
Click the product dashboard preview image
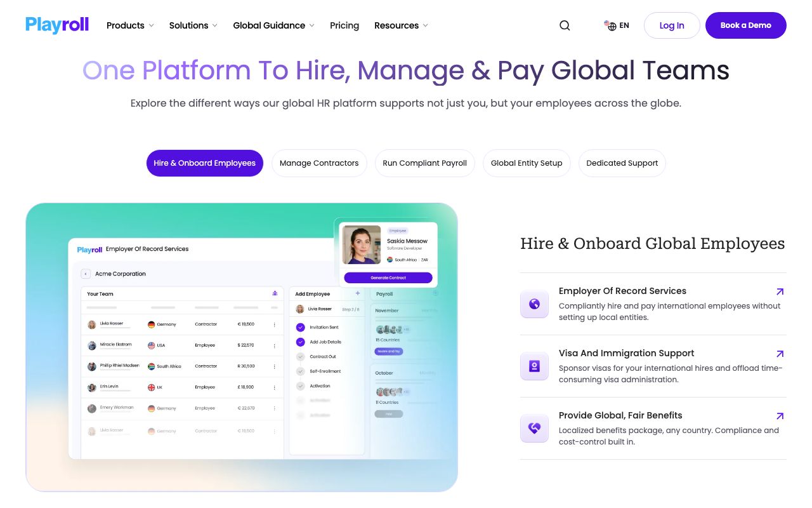[242, 347]
